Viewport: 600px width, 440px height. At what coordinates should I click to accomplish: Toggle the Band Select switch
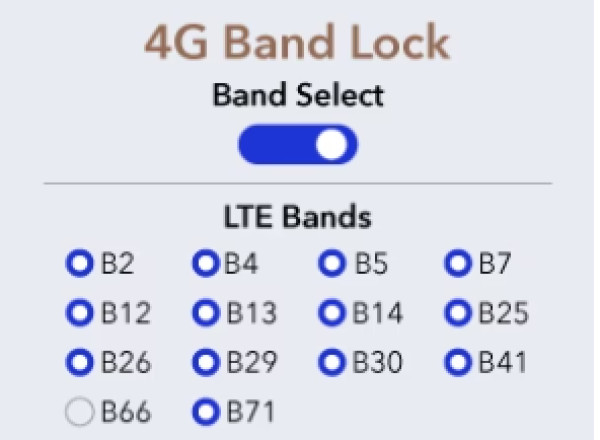[x=297, y=146]
